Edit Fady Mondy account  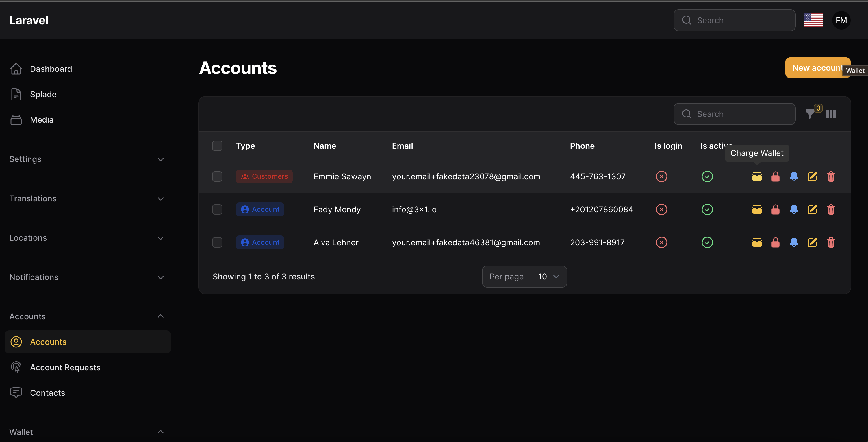[813, 209]
